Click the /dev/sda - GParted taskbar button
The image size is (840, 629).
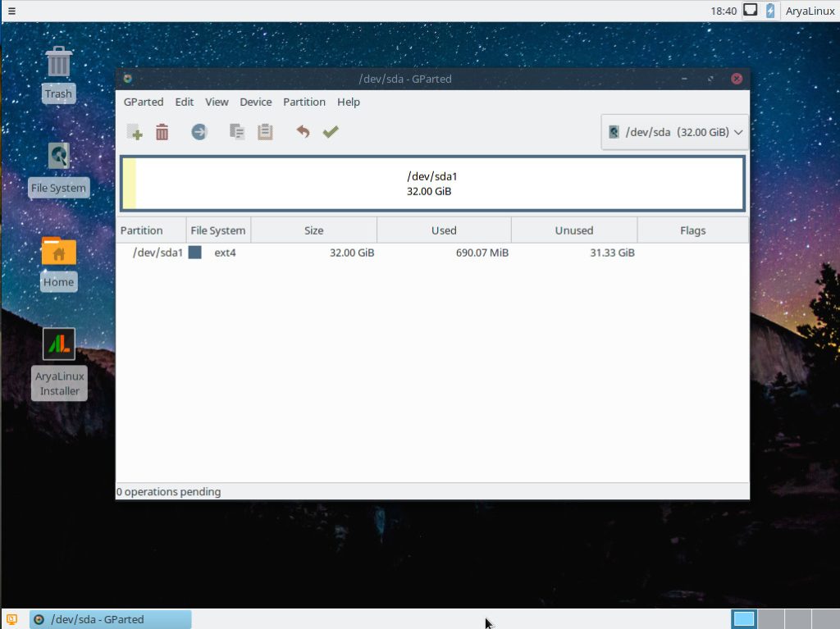[110, 619]
